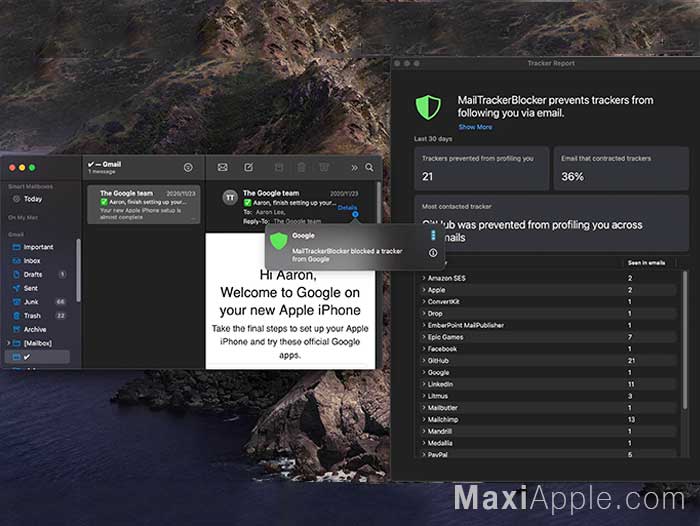700x526 pixels.
Task: Click the Junk toolbar icon in Mail
Action: [x=324, y=167]
